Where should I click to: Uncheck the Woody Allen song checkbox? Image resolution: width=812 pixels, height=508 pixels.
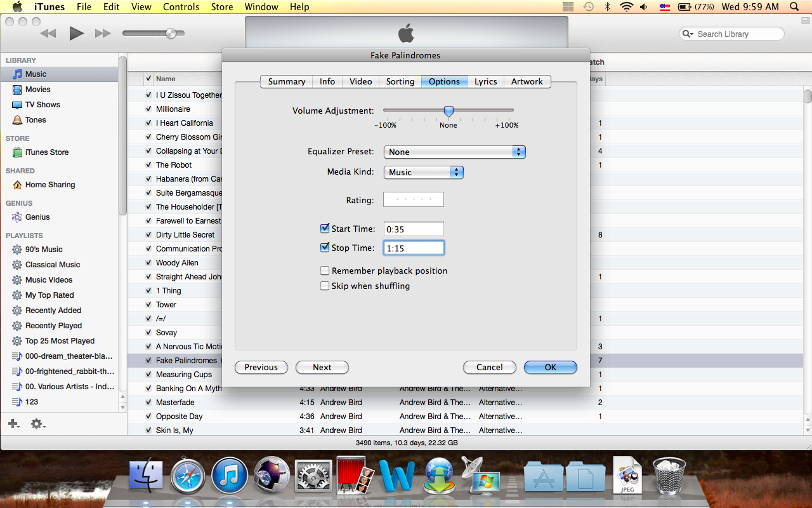click(x=148, y=263)
